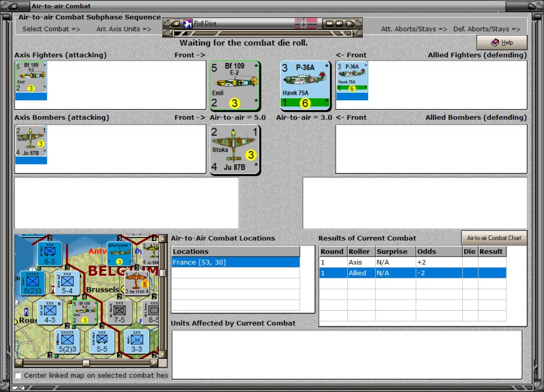Select the front Bf 109 E-2 fighter counter

point(235,86)
